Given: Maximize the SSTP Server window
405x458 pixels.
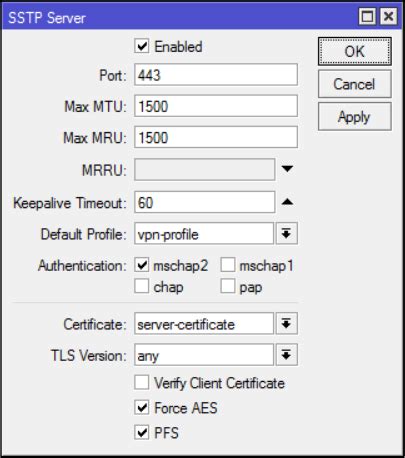Looking at the screenshot, I should coord(367,16).
